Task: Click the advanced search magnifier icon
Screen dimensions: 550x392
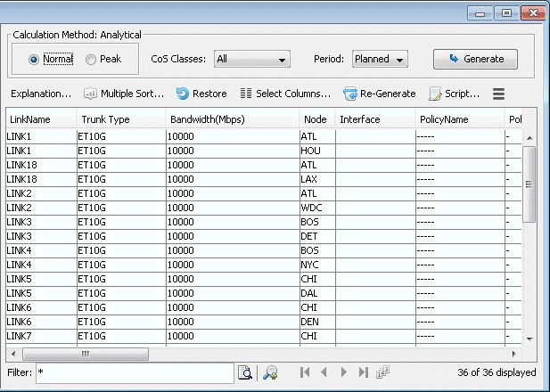Action: (267, 372)
